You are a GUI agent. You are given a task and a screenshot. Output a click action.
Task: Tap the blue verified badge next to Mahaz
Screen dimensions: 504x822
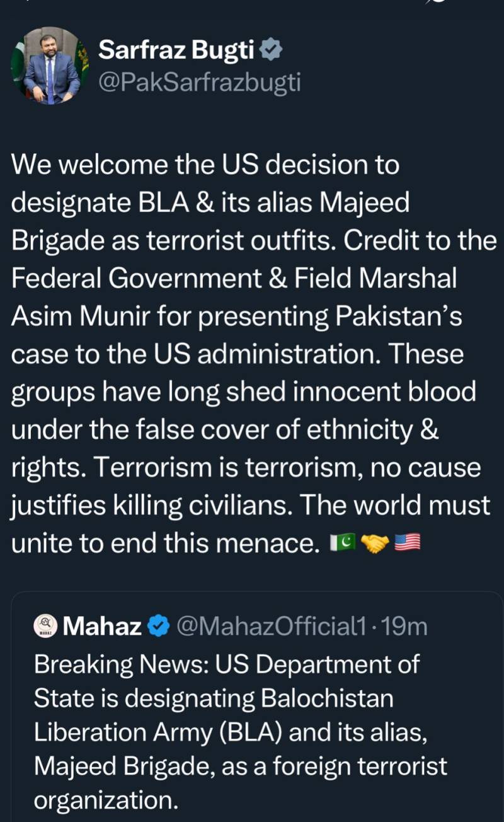click(159, 626)
